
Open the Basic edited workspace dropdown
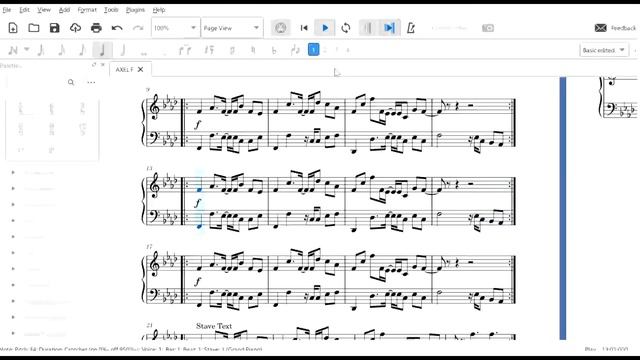pos(604,50)
